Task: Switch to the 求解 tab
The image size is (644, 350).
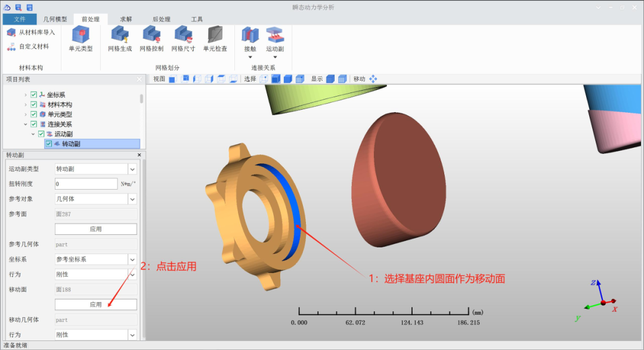Action: 126,19
